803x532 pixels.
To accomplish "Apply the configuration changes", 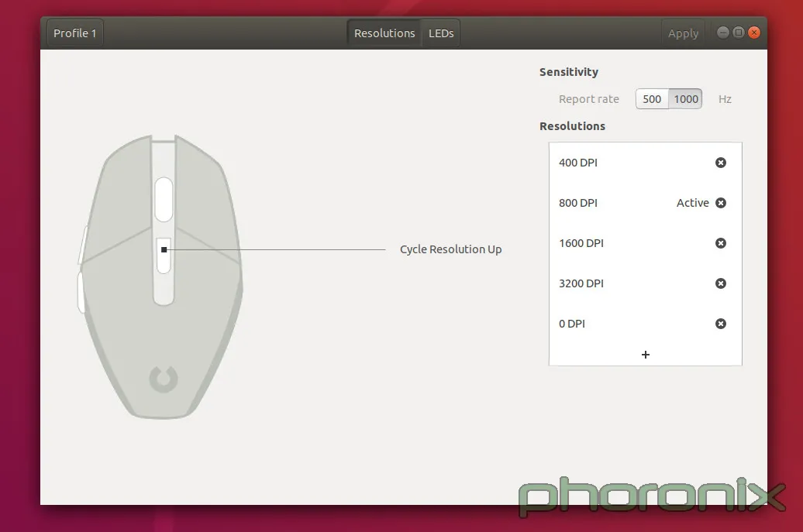I will tap(683, 33).
